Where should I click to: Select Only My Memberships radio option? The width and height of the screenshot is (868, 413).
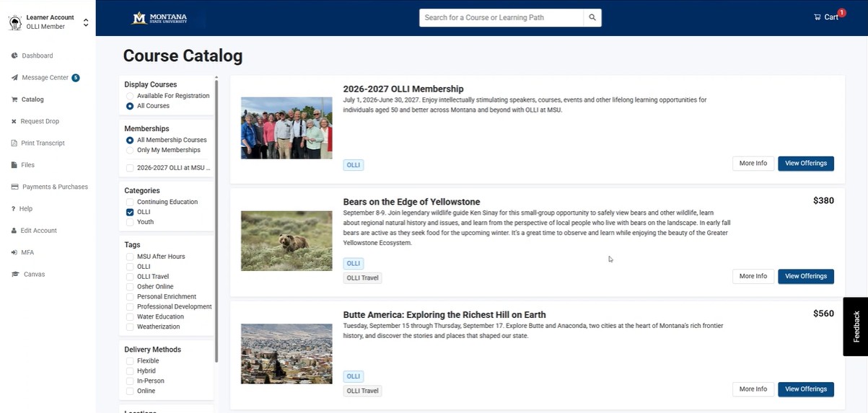pos(130,150)
